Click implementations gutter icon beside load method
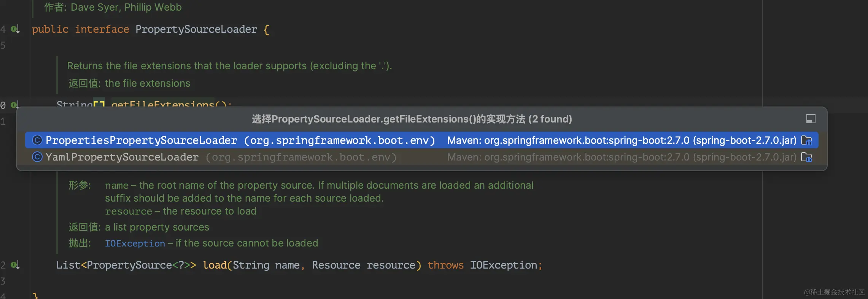Viewport: 868px width, 299px height. pyautogui.click(x=15, y=265)
